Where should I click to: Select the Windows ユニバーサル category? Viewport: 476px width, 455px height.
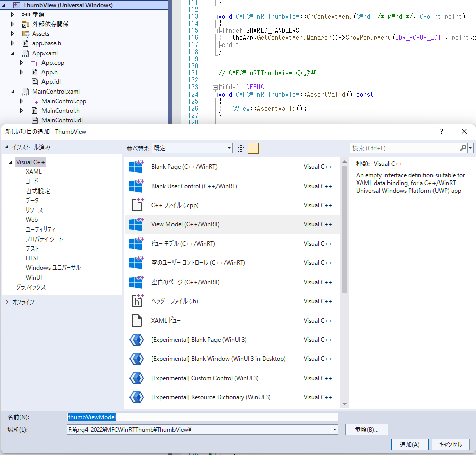click(53, 267)
